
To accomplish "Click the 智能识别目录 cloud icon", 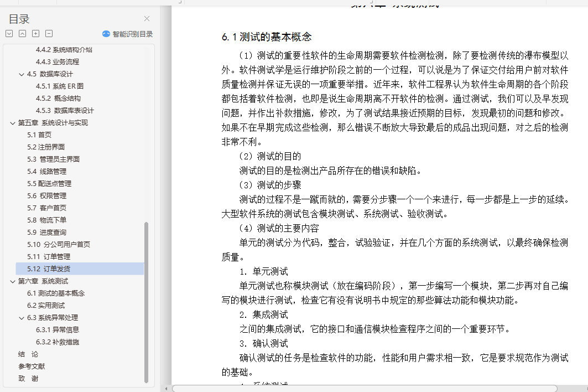I will (106, 34).
